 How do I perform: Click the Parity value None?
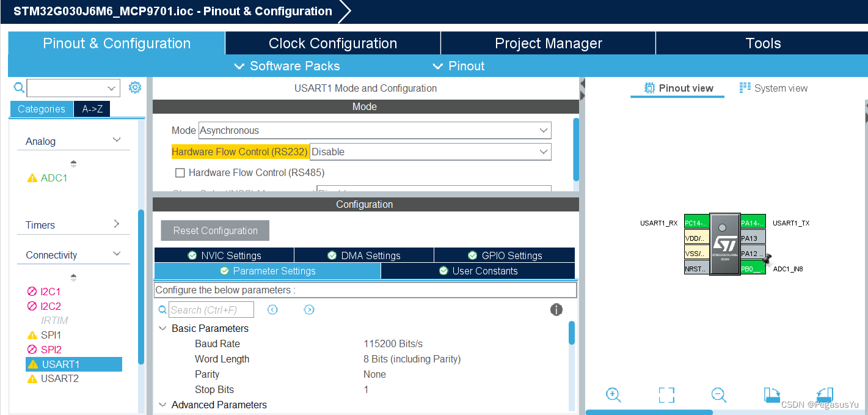[x=374, y=374]
